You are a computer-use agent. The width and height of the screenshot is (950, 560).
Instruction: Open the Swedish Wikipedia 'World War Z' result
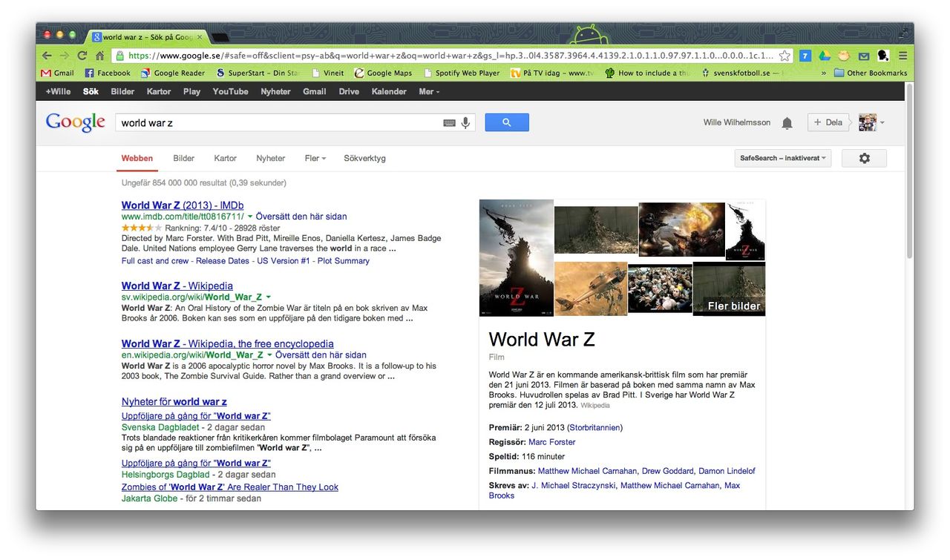(177, 286)
